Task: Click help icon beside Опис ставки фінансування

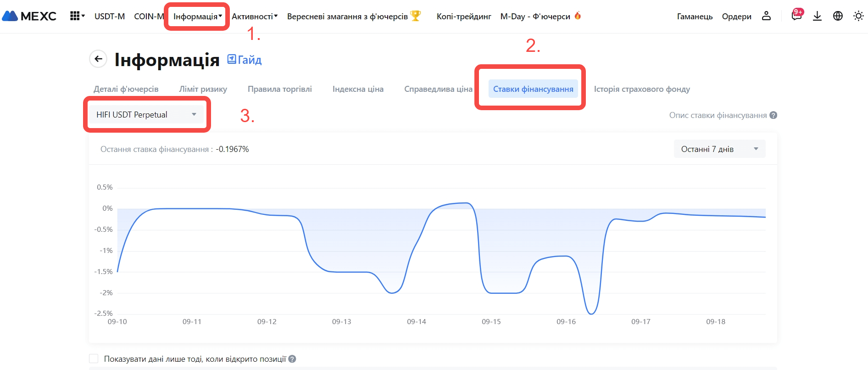Action: pos(773,115)
